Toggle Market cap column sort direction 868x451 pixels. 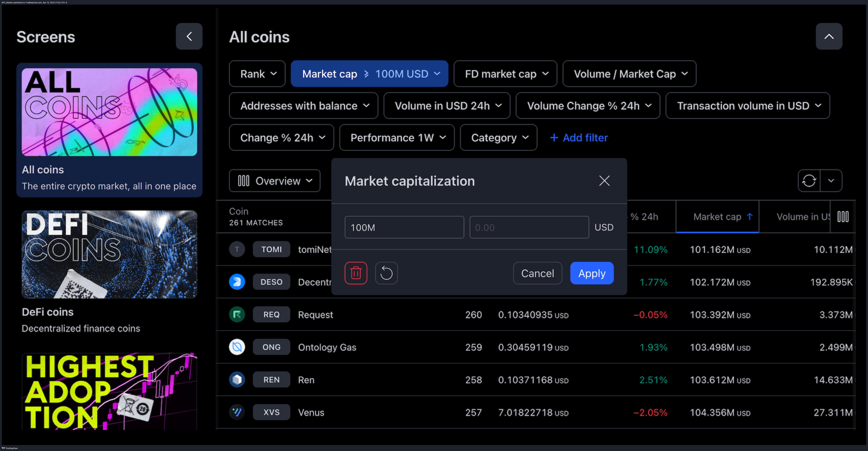click(717, 217)
